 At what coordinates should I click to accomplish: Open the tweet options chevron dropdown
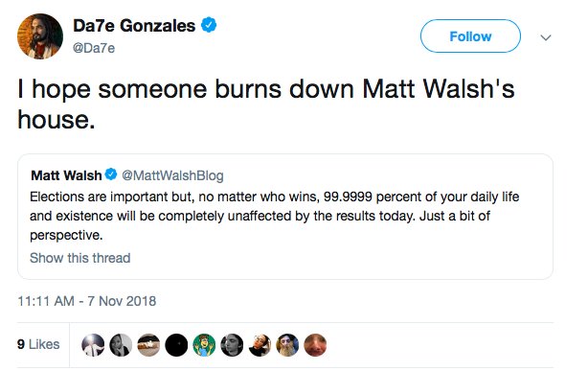tap(546, 37)
